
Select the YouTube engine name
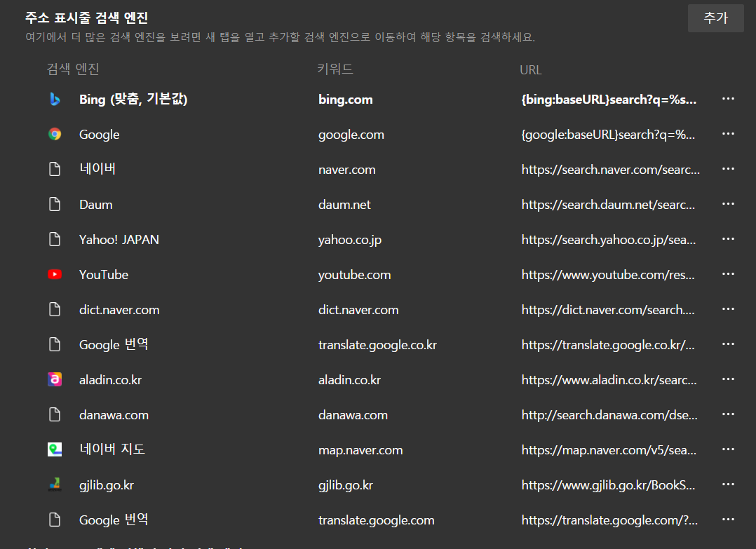click(x=104, y=275)
